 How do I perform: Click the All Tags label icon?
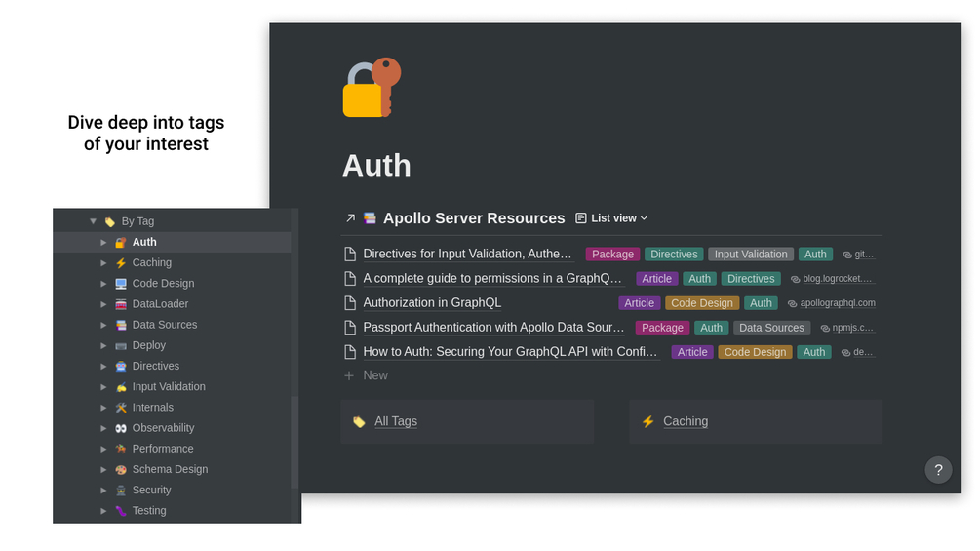[359, 421]
